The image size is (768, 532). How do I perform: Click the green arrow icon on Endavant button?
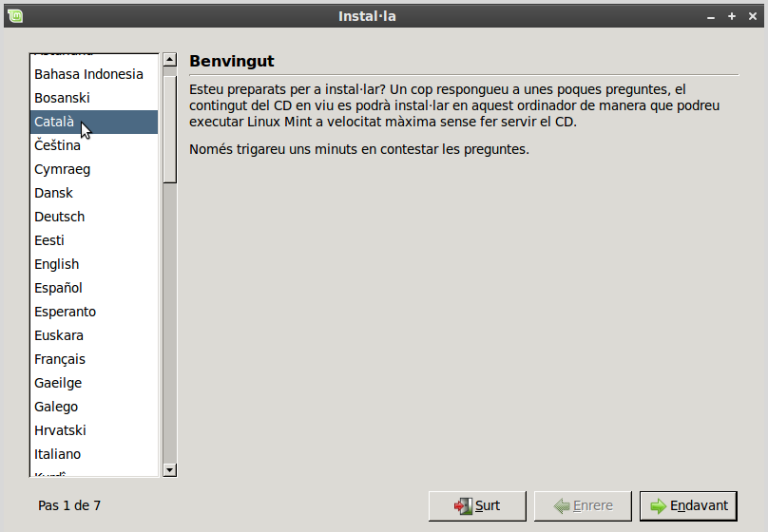659,506
